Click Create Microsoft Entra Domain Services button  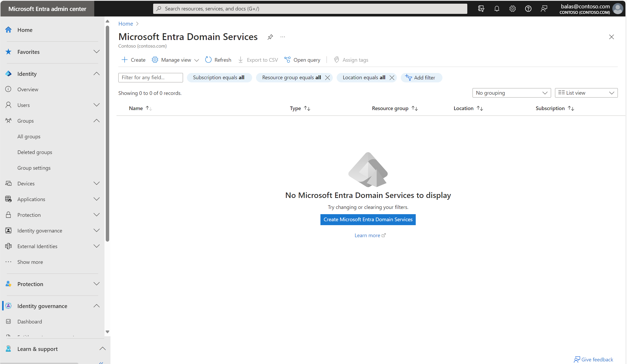[x=368, y=219]
